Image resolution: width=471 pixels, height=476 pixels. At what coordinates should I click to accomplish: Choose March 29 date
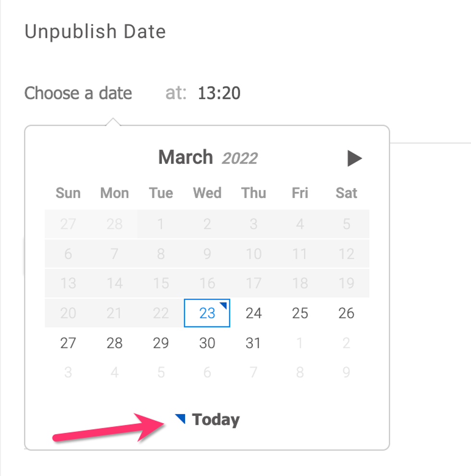161,343
